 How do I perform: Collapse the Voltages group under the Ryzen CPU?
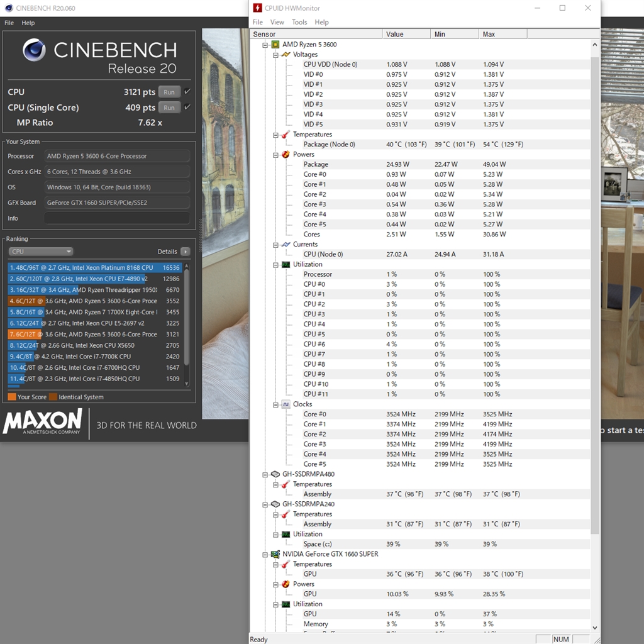point(275,55)
